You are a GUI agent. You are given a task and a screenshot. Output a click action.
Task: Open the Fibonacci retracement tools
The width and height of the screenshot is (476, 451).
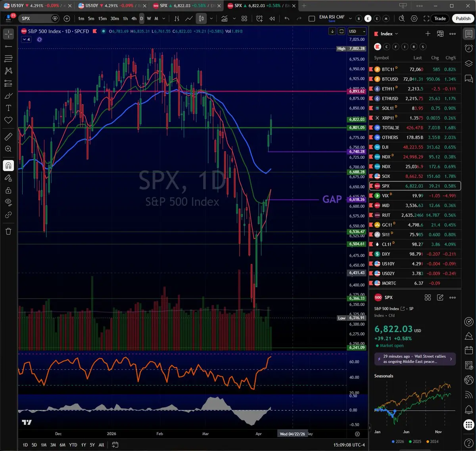click(8, 59)
